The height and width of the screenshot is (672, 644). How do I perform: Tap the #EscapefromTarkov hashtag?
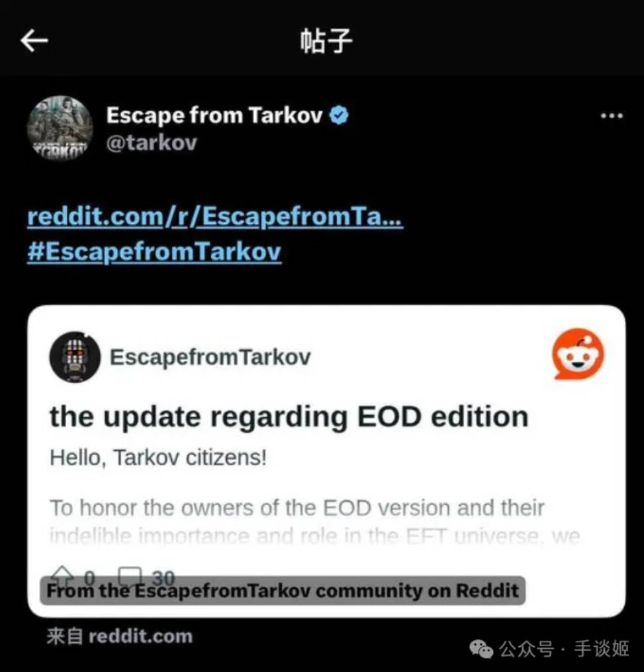coord(154,251)
